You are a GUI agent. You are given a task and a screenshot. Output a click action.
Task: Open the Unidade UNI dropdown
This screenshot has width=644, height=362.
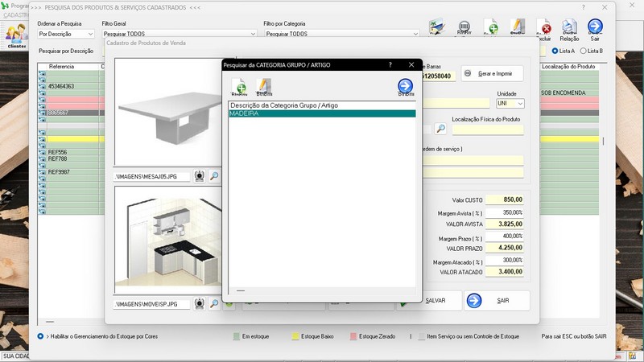click(x=510, y=104)
